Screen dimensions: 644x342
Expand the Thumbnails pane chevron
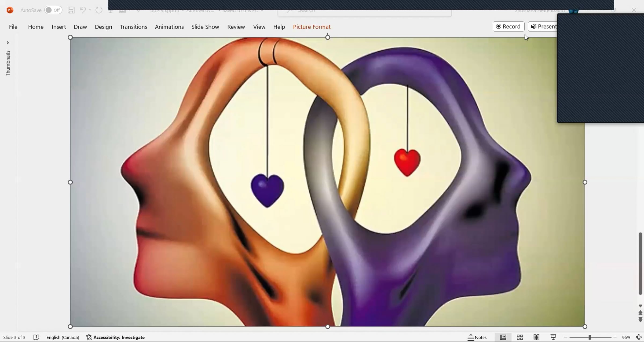[x=8, y=43]
